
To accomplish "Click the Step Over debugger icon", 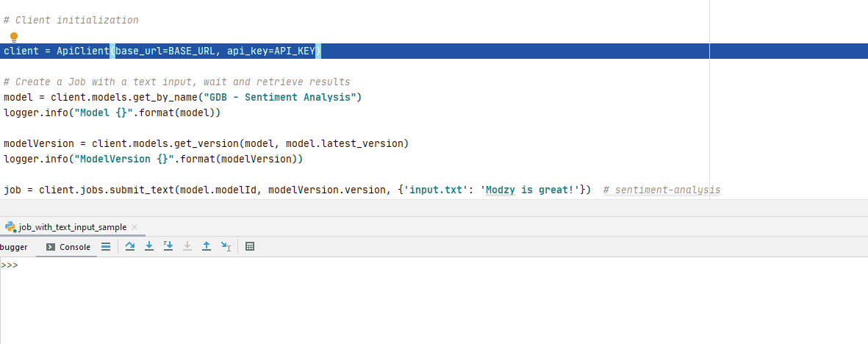I will pos(130,247).
